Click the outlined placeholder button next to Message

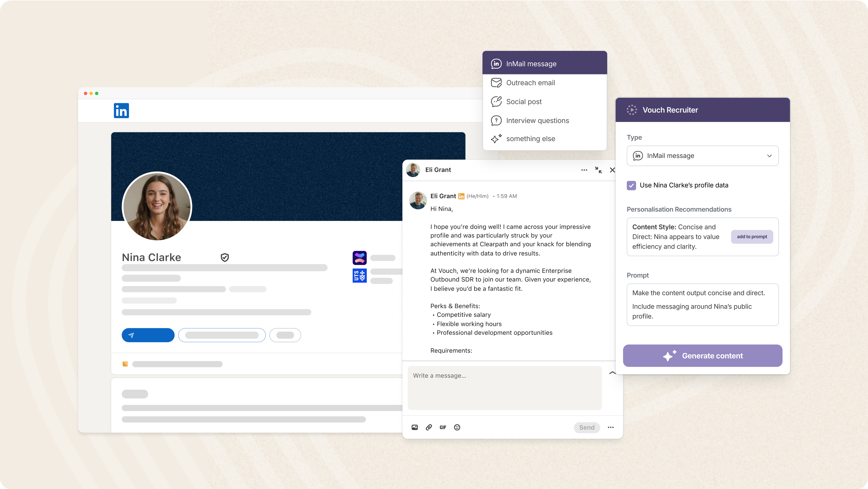pos(222,335)
